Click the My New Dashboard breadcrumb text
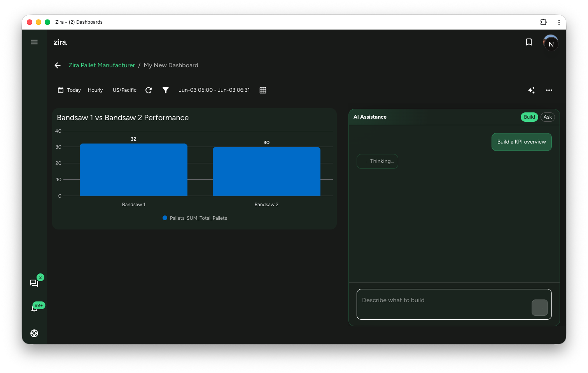 coord(171,65)
